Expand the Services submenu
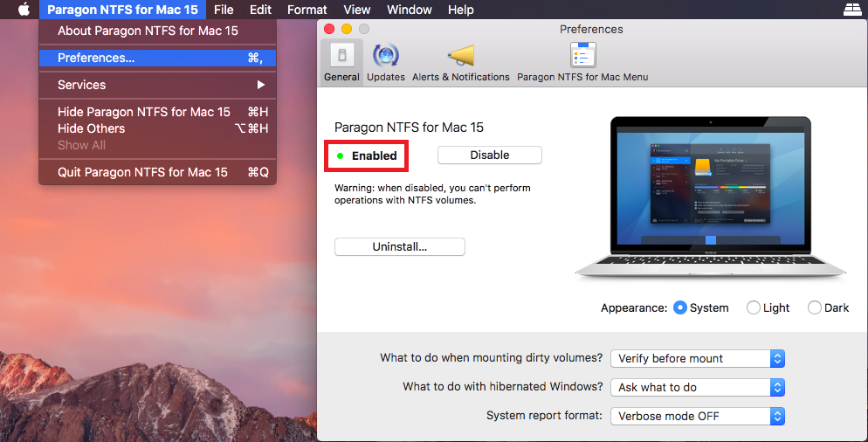Image resolution: width=868 pixels, height=442 pixels. click(x=158, y=85)
